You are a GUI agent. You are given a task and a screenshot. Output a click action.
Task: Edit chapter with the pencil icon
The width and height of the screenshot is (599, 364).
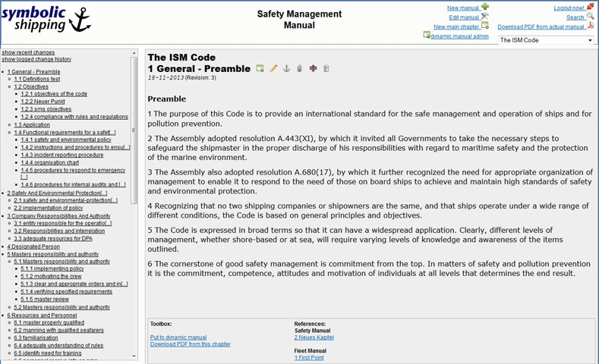(273, 69)
